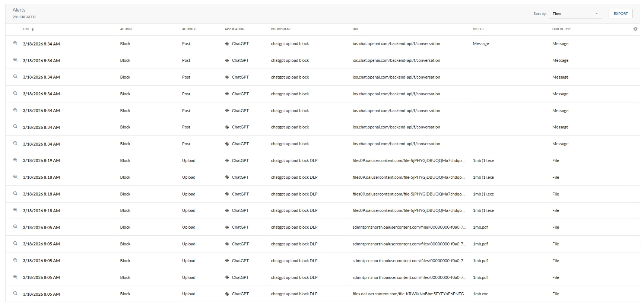
Task: Open details magnifier for the 8:19 AM alert
Action: (15, 160)
